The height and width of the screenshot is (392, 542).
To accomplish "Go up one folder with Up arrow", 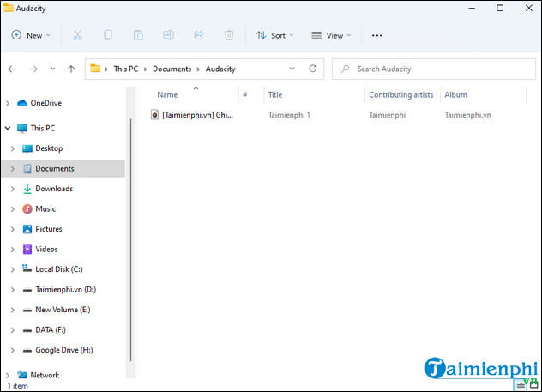I will [x=71, y=69].
